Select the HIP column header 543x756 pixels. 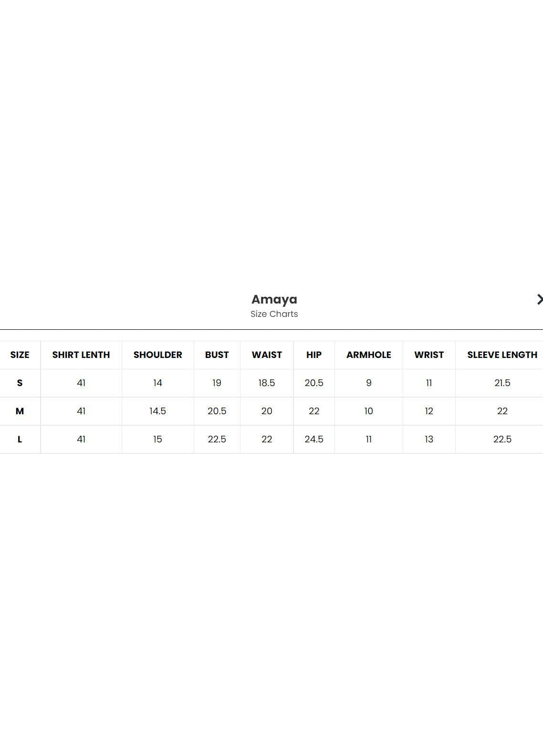pos(313,355)
